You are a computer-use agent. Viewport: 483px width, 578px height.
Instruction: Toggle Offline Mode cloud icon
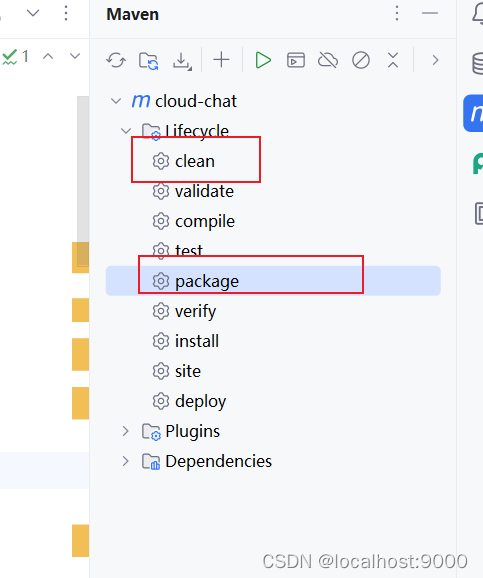point(328,60)
